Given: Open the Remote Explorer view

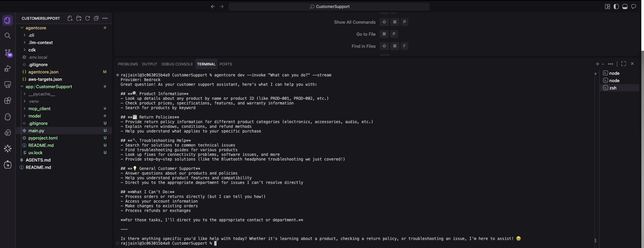Looking at the screenshot, I should 7,84.
